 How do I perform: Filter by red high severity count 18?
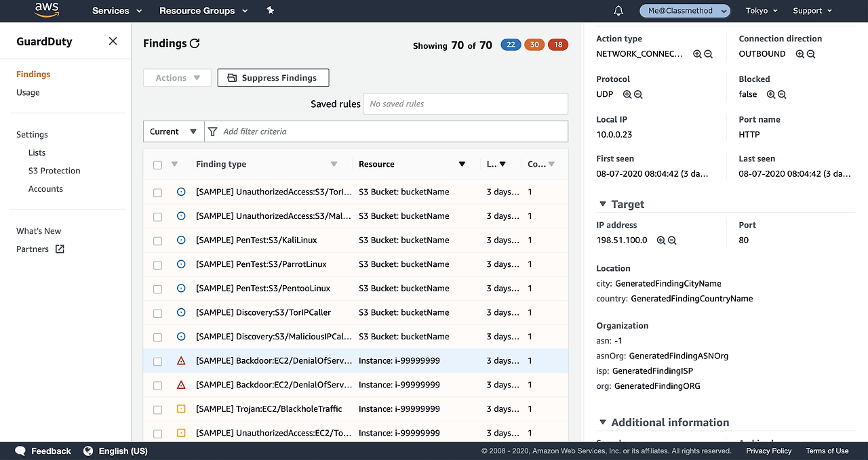pos(558,45)
